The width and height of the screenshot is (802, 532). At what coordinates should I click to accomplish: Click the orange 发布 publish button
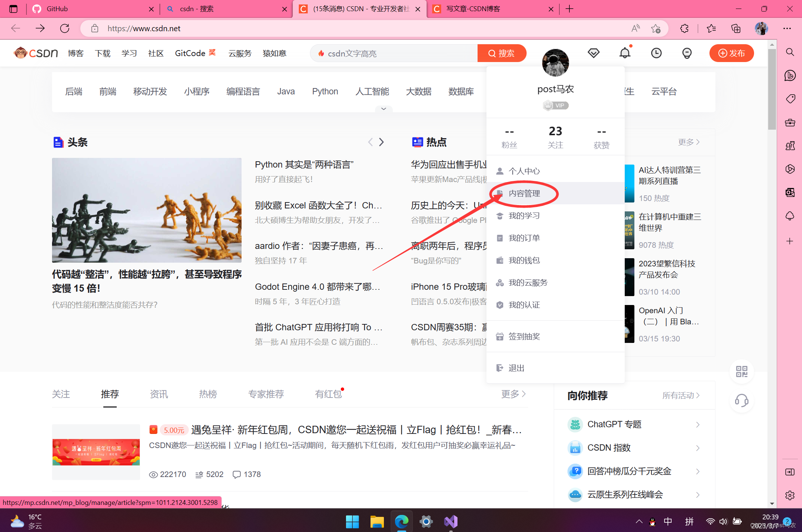tap(731, 53)
